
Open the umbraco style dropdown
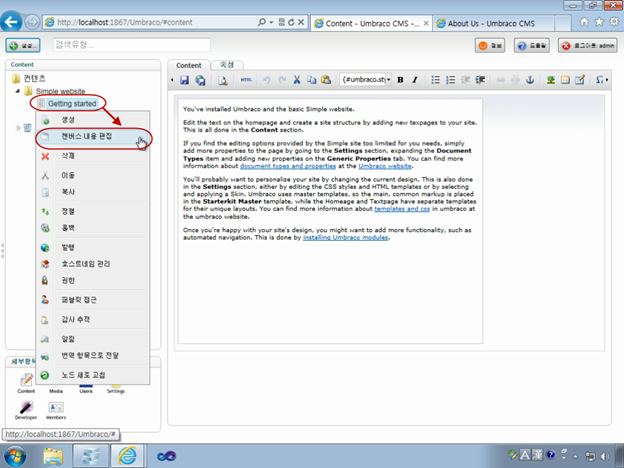click(x=365, y=80)
